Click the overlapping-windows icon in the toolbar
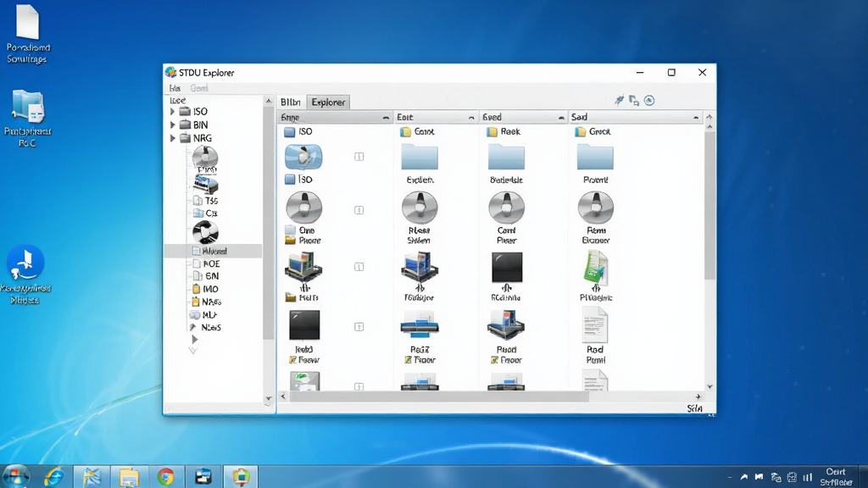 (x=634, y=101)
